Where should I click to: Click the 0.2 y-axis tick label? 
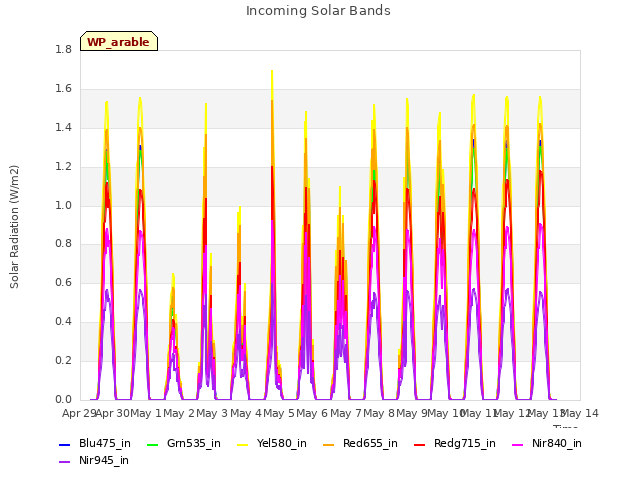coord(63,360)
